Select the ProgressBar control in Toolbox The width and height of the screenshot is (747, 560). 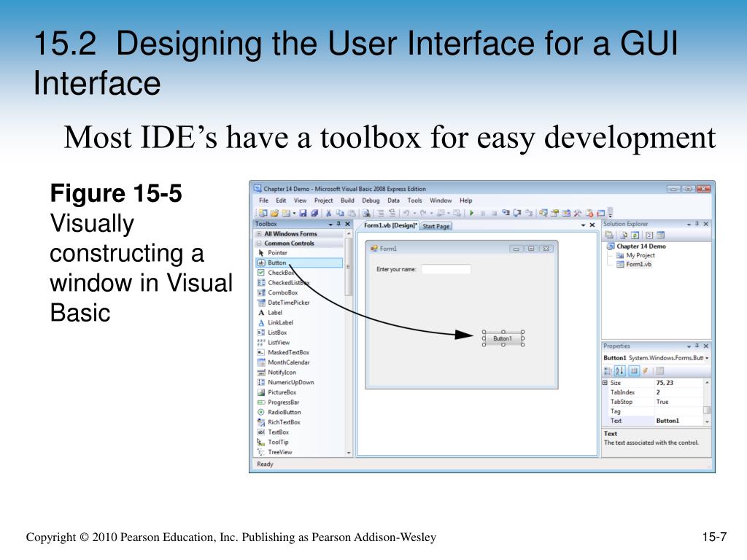click(298, 402)
